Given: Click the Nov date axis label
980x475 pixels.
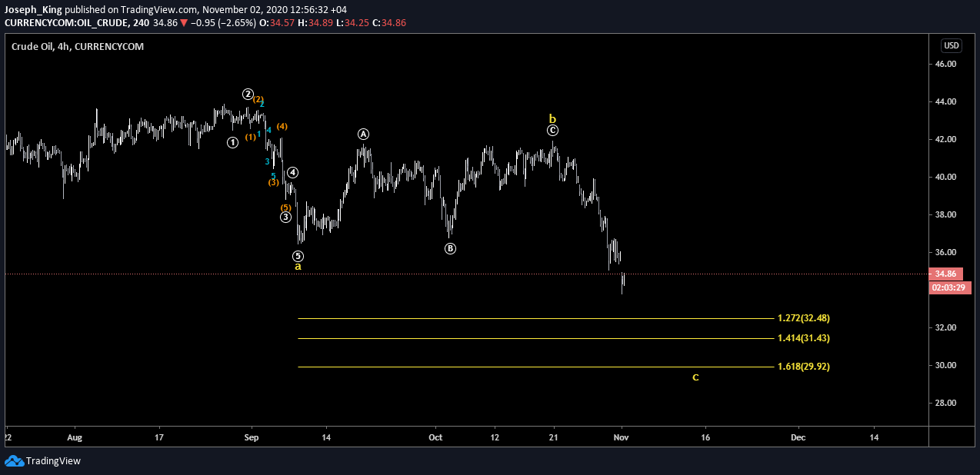Looking at the screenshot, I should [622, 437].
